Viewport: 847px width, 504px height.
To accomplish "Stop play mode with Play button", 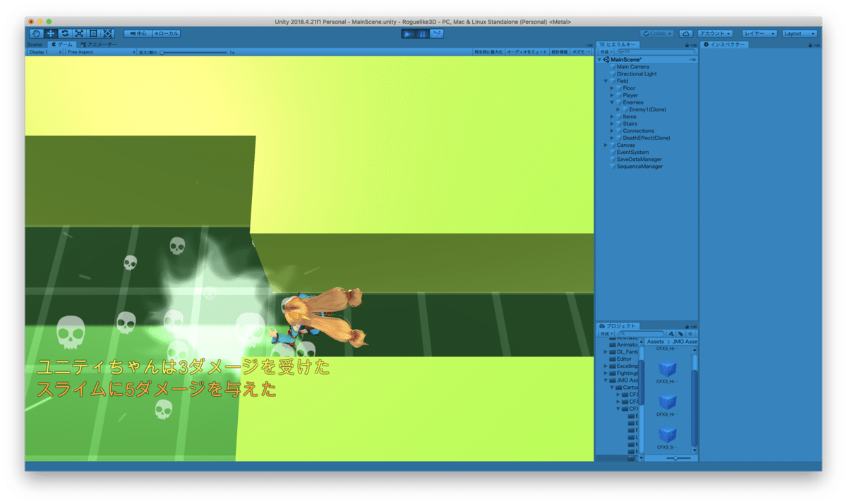I will (408, 33).
